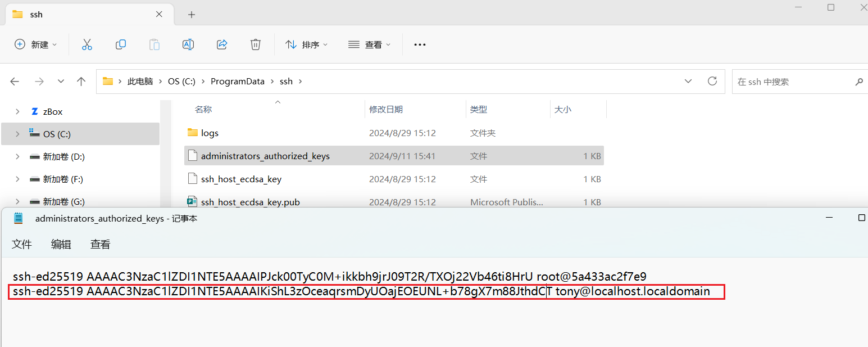Open the 编辑 menu in Notepad
Viewport: 868px width, 347px height.
pos(61,244)
